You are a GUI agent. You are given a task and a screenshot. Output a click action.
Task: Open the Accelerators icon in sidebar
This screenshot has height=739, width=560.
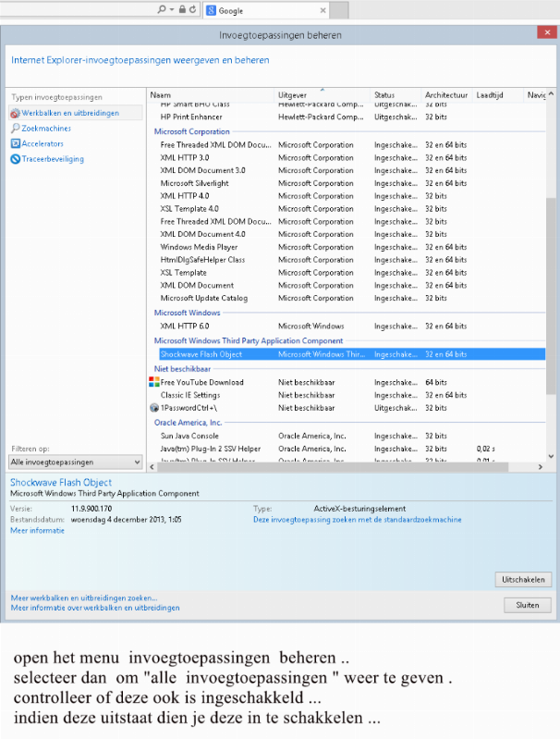15,144
